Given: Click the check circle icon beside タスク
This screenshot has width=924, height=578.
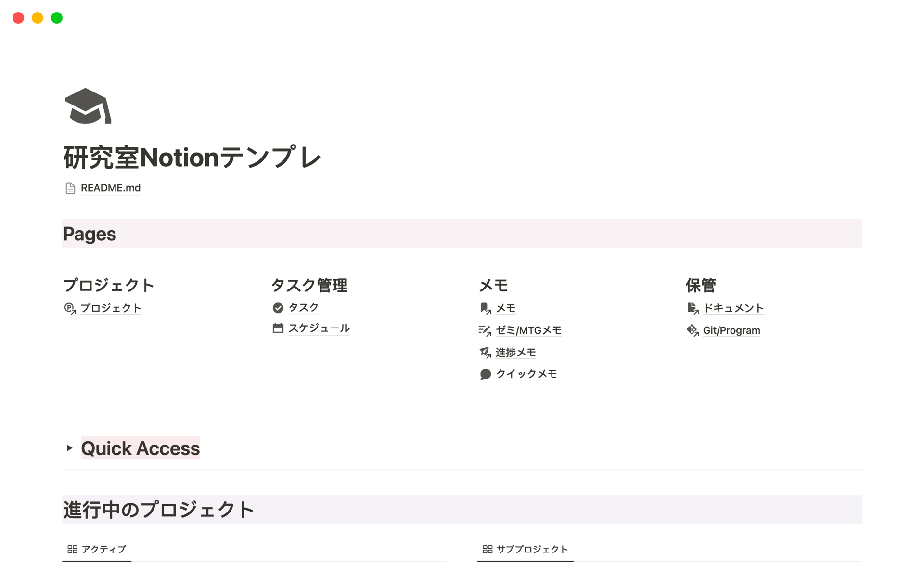Looking at the screenshot, I should pos(278,307).
